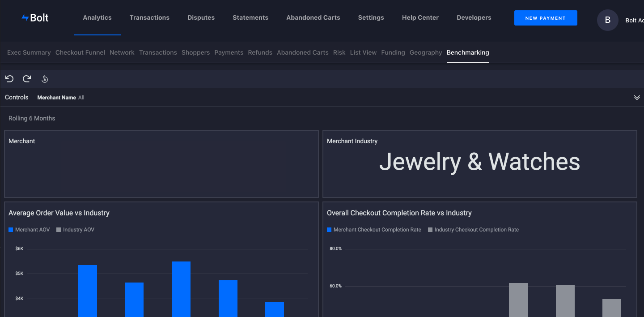Switch to List View tab
The width and height of the screenshot is (644, 317).
coord(363,52)
